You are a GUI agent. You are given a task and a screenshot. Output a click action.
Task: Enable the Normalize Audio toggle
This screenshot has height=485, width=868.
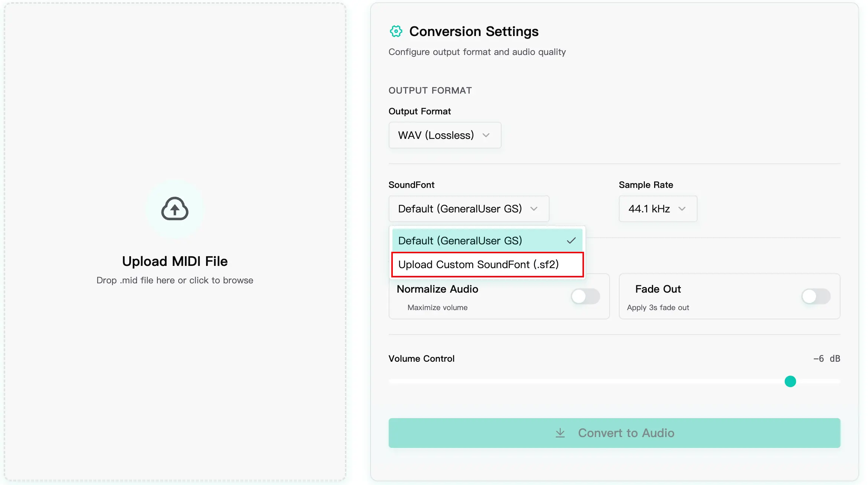coord(585,296)
